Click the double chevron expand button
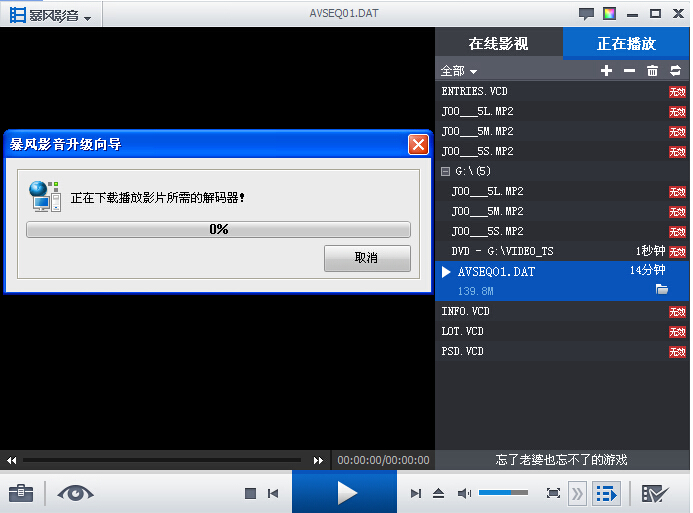The width and height of the screenshot is (693, 513). [x=577, y=493]
